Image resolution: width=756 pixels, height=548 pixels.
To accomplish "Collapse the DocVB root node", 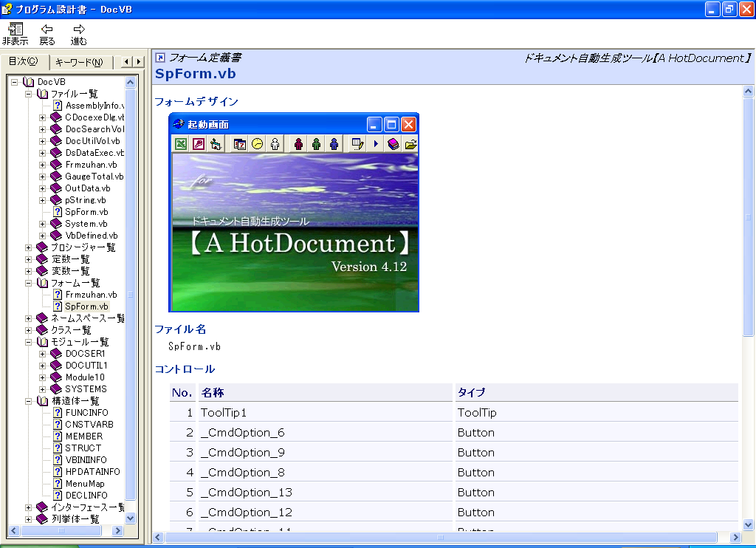I will [15, 82].
